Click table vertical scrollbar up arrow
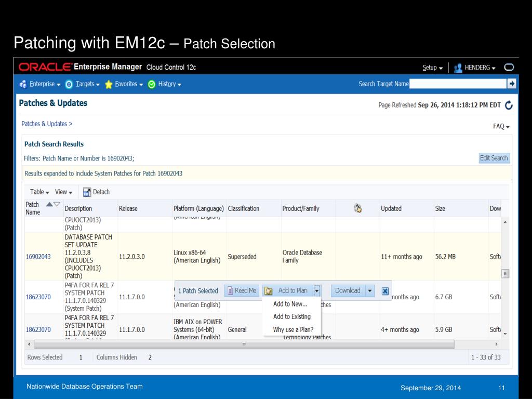This screenshot has height=399, width=532. 505,222
